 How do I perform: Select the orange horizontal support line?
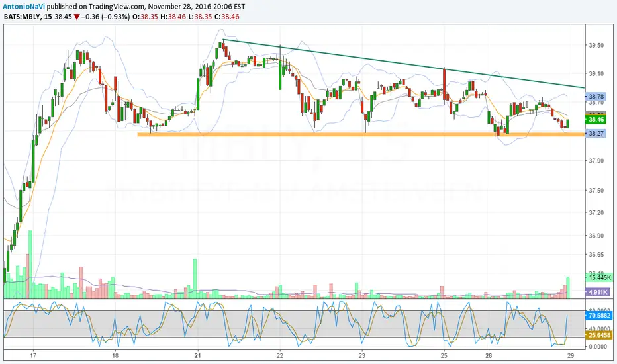361,134
